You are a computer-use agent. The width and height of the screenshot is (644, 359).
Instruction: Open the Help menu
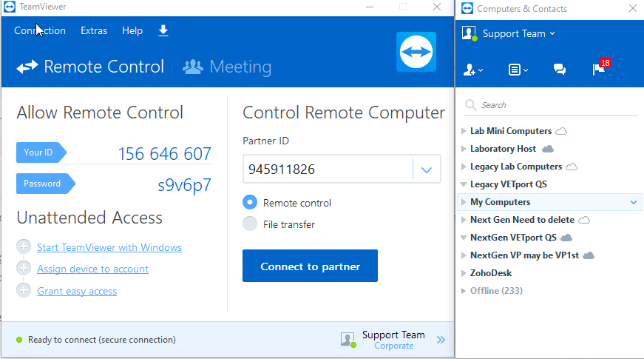pos(132,31)
